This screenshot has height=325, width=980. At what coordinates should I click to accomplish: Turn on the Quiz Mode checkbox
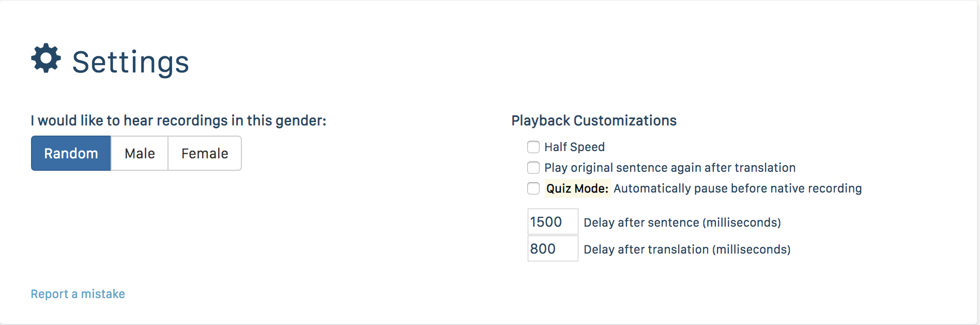pos(533,188)
